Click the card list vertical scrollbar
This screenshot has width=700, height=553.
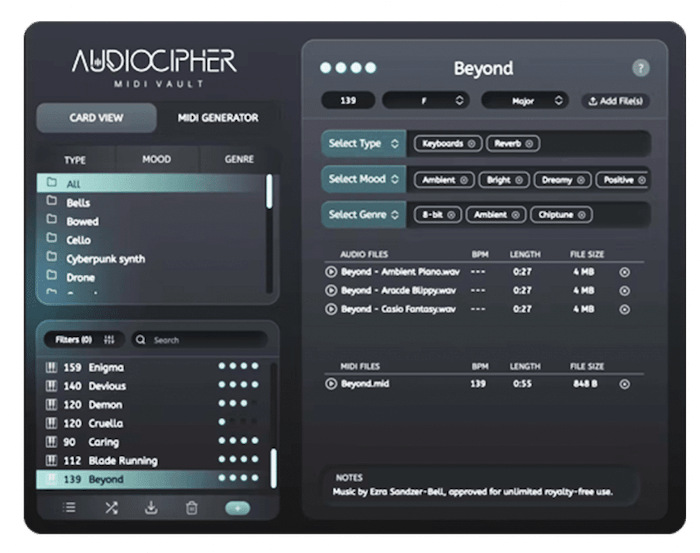(x=274, y=467)
